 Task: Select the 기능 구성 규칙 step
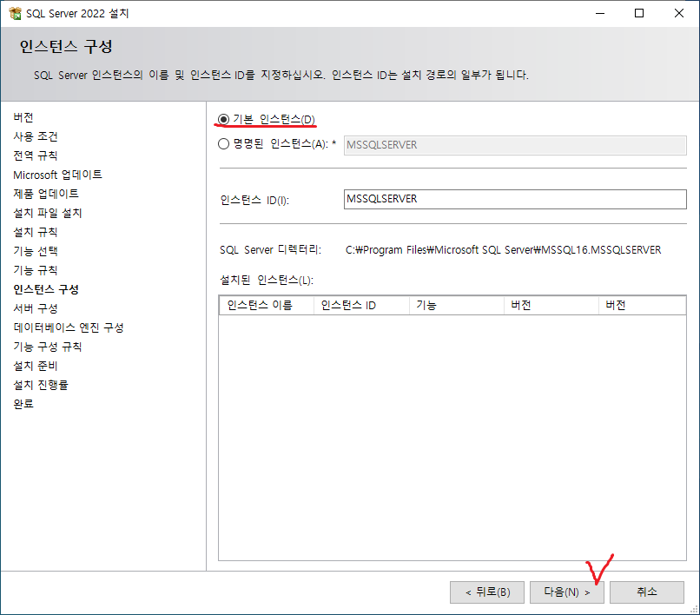tap(47, 347)
